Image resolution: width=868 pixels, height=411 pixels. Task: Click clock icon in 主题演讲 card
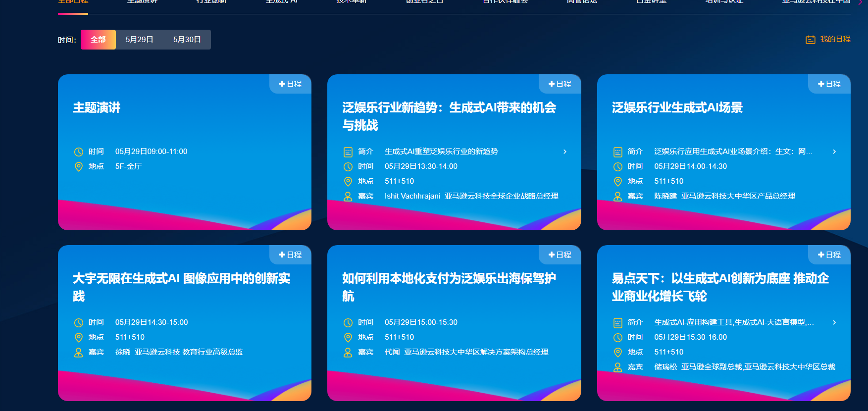coord(78,152)
